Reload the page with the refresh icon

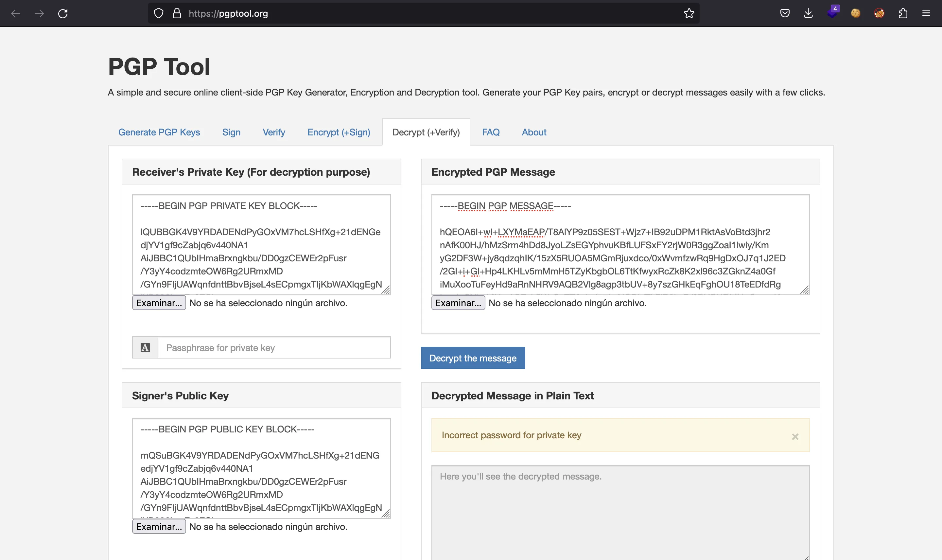63,14
